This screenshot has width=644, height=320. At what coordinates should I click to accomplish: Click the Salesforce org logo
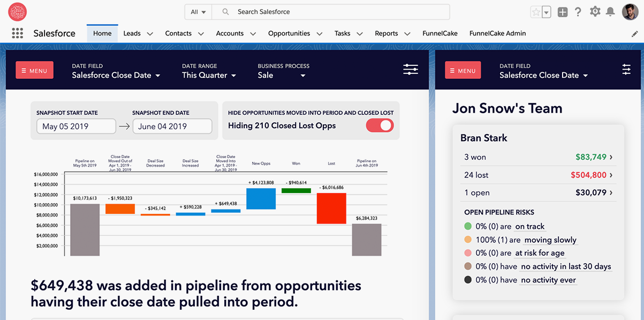pyautogui.click(x=18, y=12)
